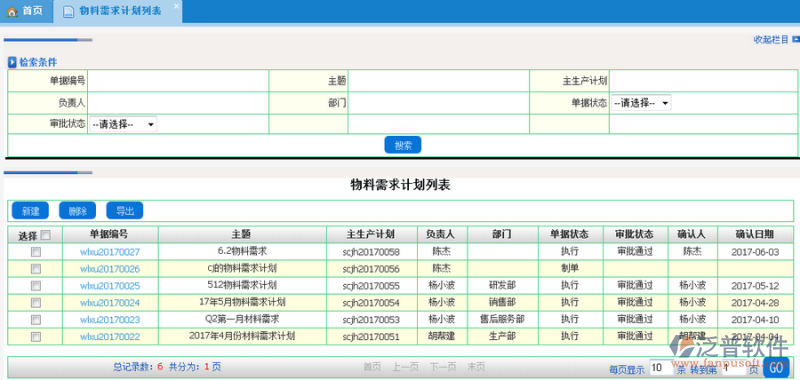This screenshot has width=800, height=380.
Task: Click the scjh20170058 plan cell
Action: tap(371, 252)
